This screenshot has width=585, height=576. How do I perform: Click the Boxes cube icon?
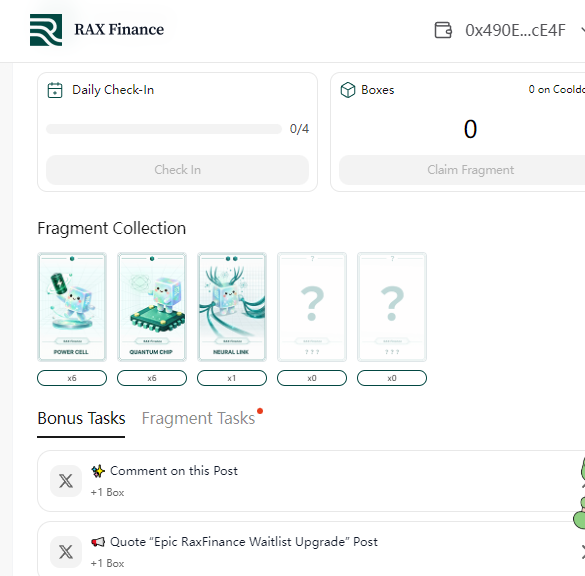pos(348,90)
